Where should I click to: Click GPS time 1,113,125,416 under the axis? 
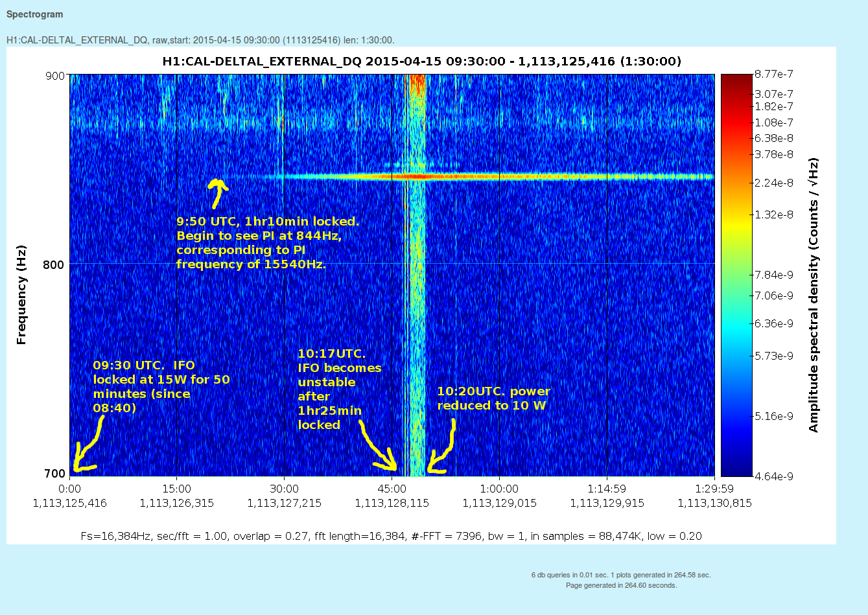pos(69,503)
